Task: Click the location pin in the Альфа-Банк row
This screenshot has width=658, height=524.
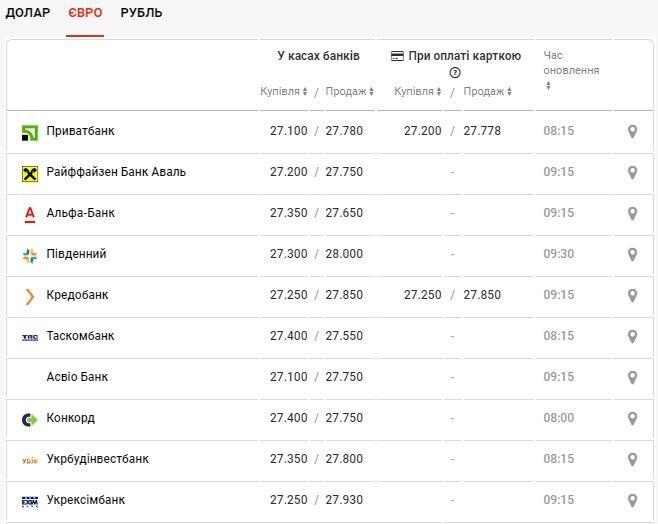Action: (x=632, y=213)
